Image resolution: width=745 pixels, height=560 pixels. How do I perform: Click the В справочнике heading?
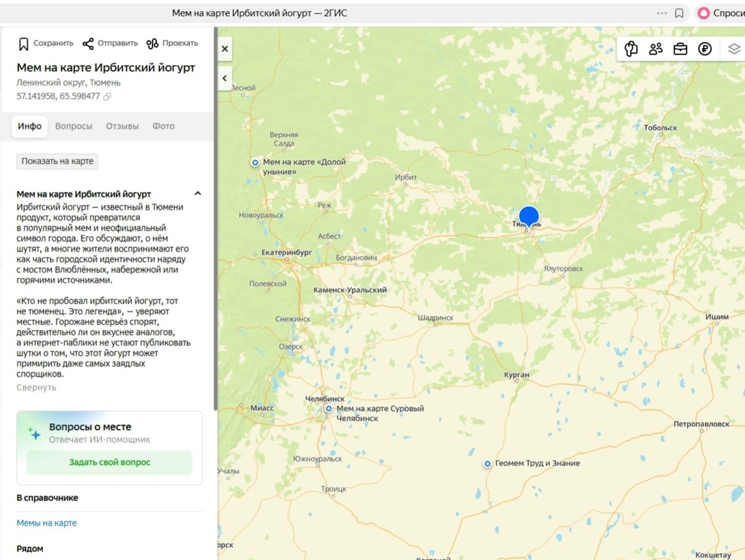(47, 498)
